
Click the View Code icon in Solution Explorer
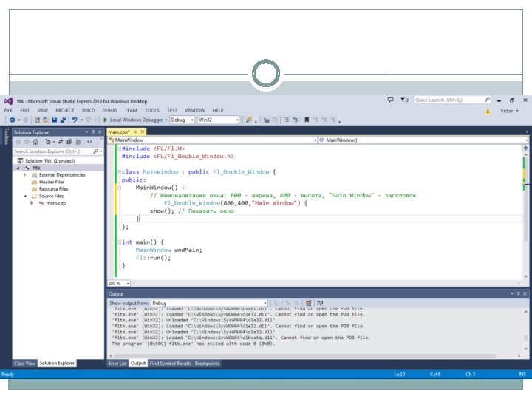(89, 142)
